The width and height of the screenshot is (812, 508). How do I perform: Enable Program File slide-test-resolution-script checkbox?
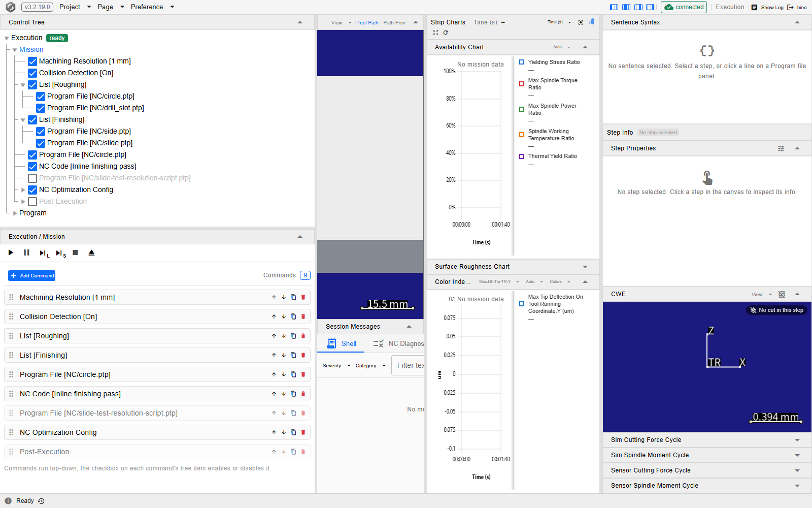pos(32,178)
